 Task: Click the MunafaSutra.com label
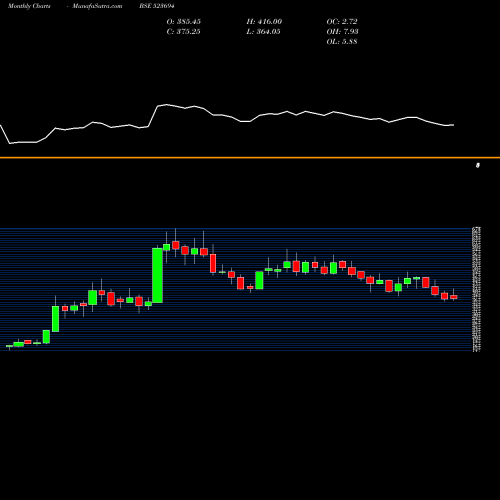click(x=97, y=6)
